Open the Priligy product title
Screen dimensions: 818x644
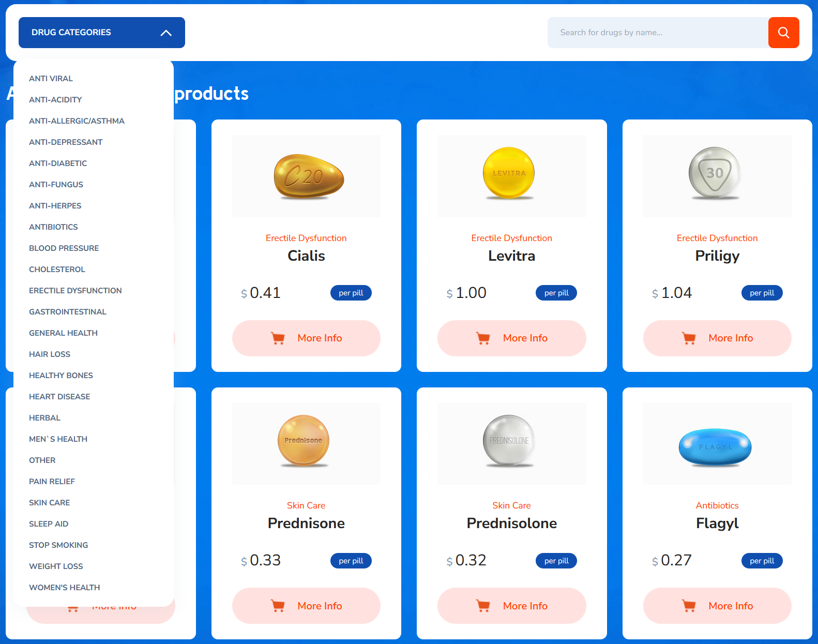[x=717, y=257]
